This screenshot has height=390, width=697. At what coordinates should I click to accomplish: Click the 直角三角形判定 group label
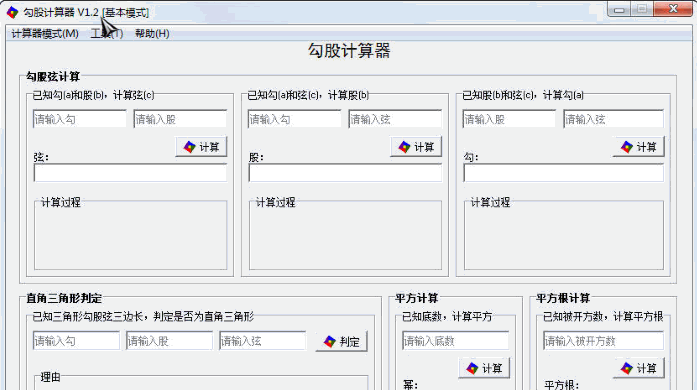(64, 298)
